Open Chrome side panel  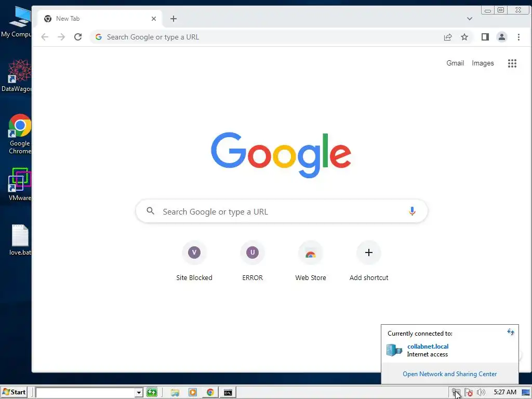pos(485,37)
